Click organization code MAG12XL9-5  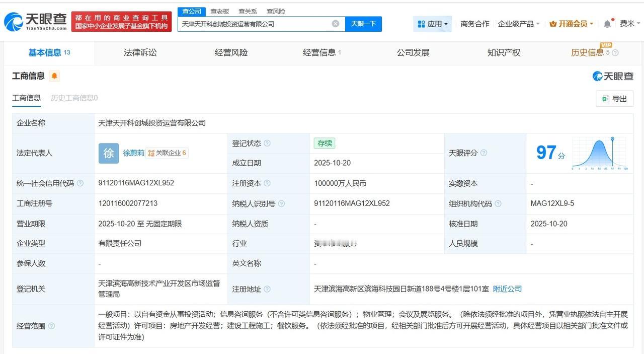point(552,203)
